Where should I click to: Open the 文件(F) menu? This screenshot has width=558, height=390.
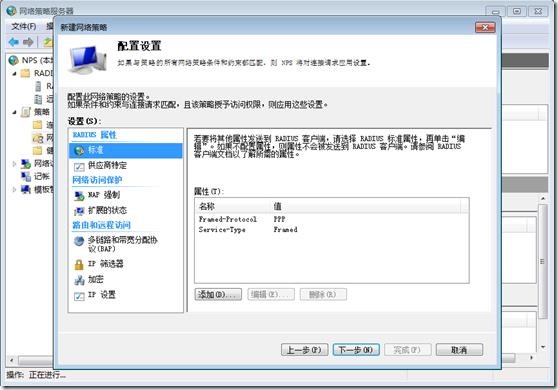(23, 26)
